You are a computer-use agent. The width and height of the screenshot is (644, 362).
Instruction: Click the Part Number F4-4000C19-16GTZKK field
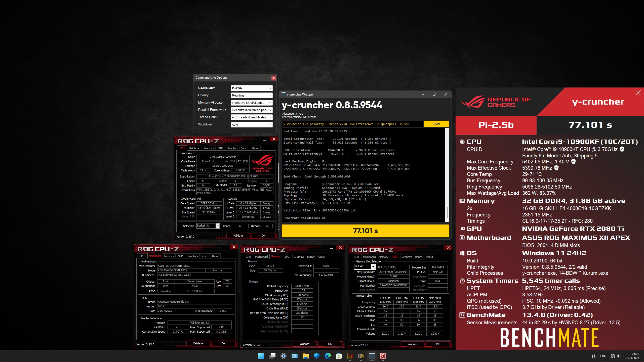(x=393, y=285)
